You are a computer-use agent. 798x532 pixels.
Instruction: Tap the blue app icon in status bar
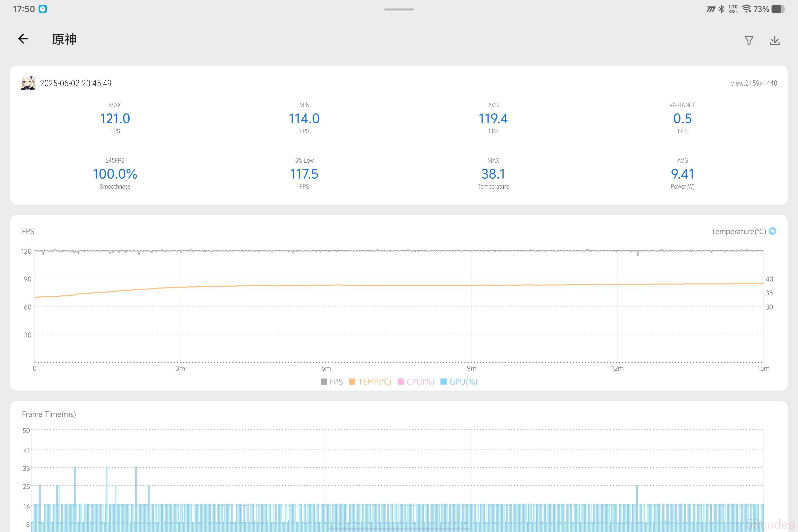tap(43, 9)
